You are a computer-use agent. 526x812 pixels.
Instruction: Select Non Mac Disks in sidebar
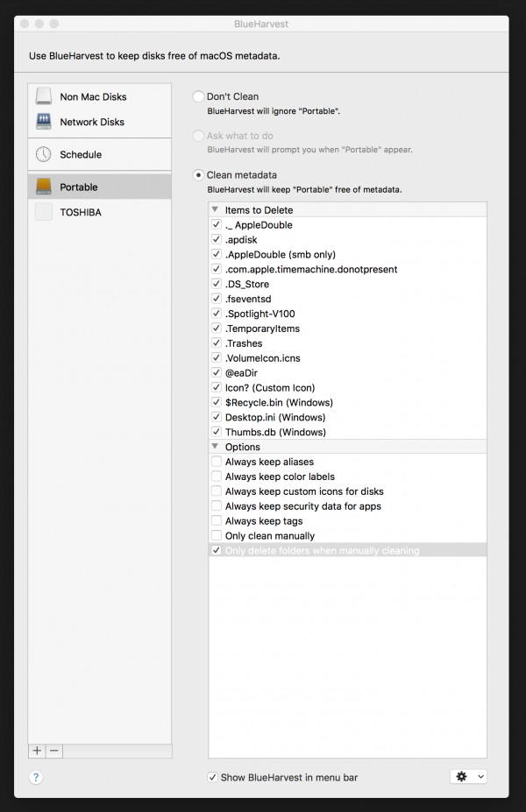pos(99,97)
